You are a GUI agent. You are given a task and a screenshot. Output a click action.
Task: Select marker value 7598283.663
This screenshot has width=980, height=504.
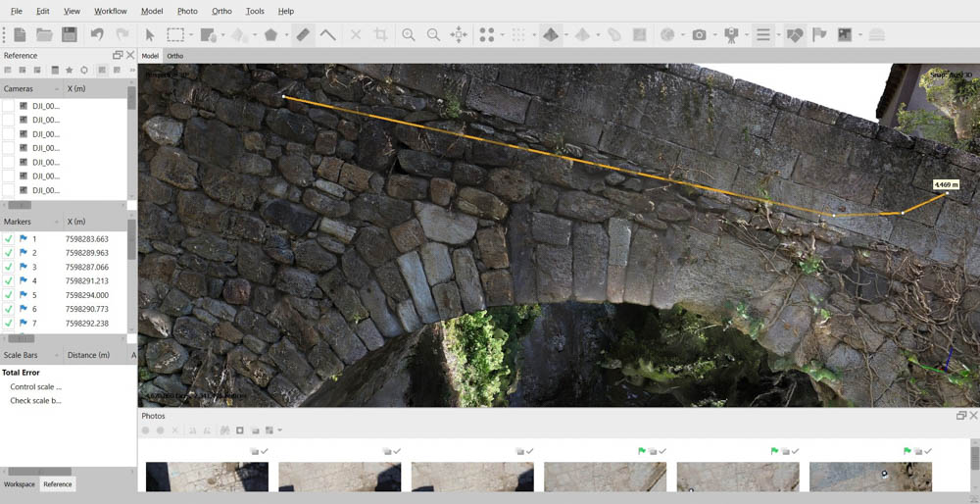(x=87, y=239)
